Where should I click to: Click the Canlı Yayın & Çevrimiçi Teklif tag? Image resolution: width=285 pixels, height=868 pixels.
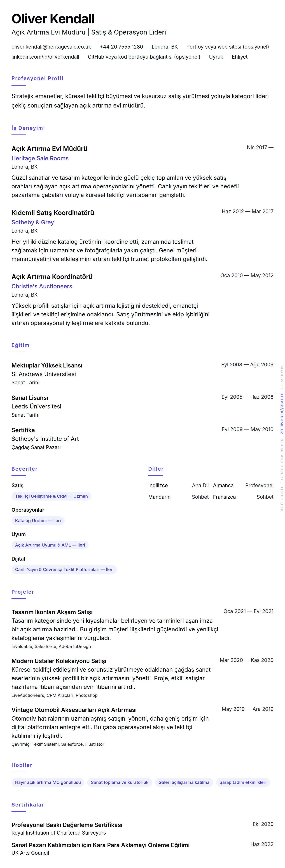pyautogui.click(x=64, y=569)
